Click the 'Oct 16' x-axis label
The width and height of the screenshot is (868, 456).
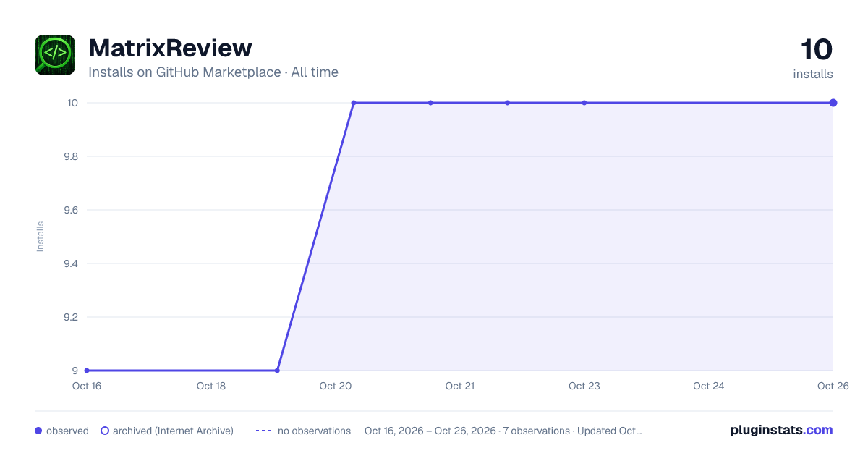[87, 386]
